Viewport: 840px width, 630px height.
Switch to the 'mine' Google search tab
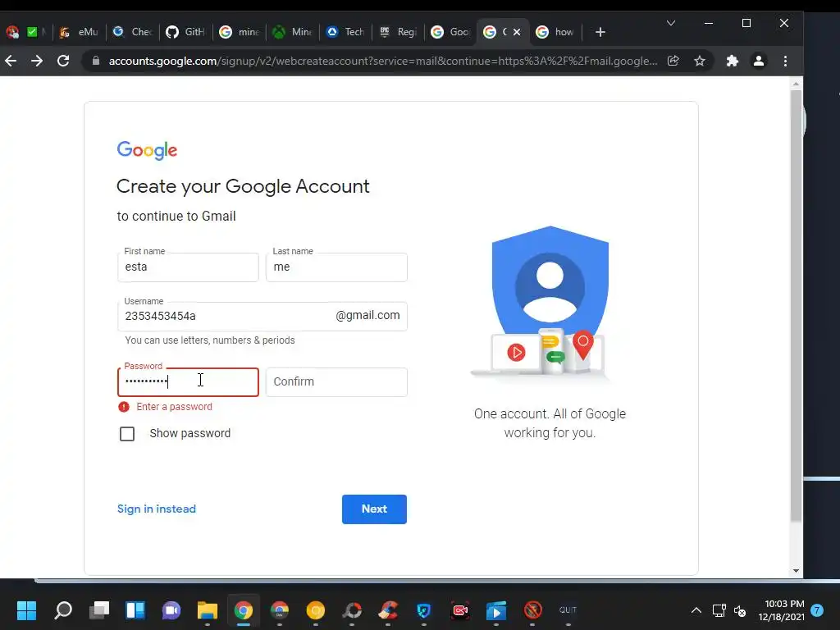(x=240, y=32)
